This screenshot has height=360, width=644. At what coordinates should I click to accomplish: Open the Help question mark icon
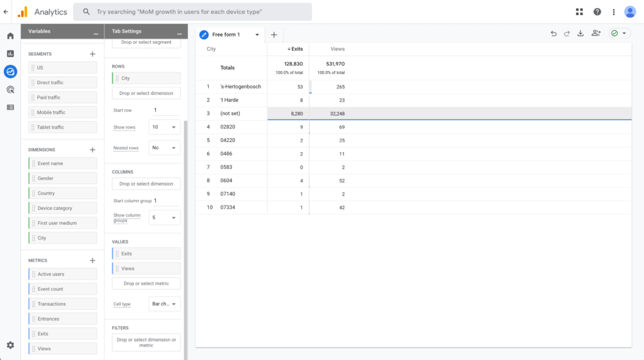point(597,12)
